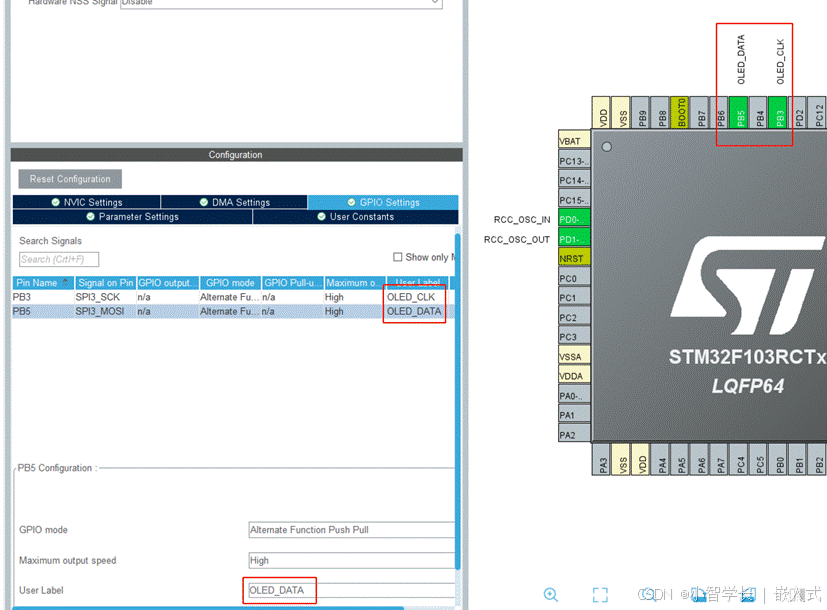
Task: Select pin PB7 on the chip
Action: pos(700,113)
